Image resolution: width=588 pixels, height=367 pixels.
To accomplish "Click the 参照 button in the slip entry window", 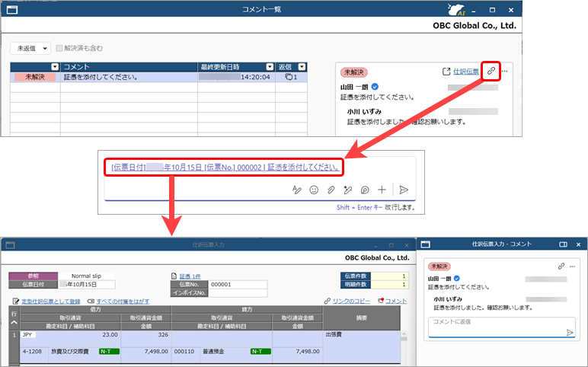I will click(34, 276).
